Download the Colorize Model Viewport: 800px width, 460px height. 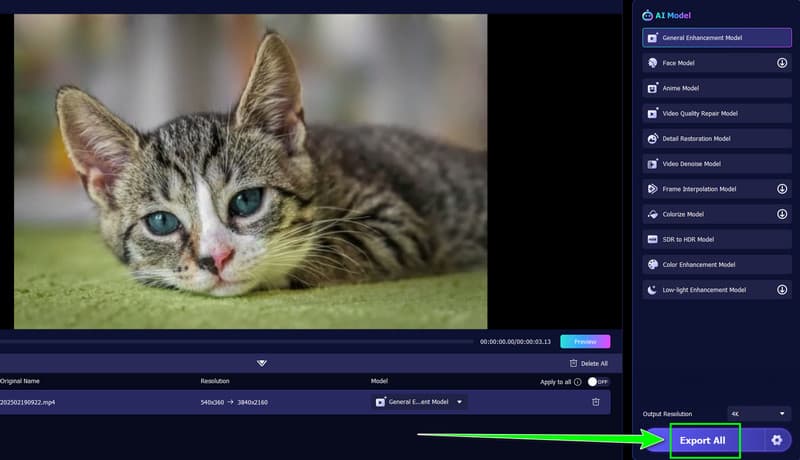coord(781,214)
